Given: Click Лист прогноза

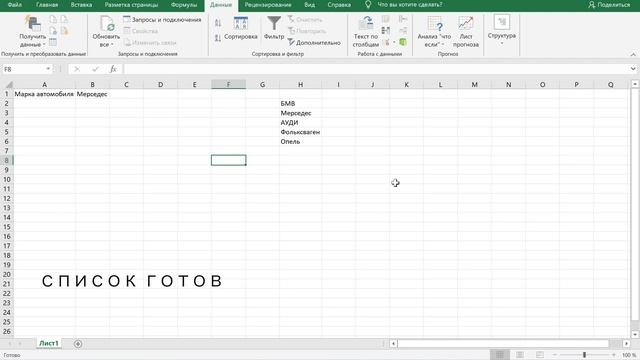Looking at the screenshot, I should tap(466, 31).
